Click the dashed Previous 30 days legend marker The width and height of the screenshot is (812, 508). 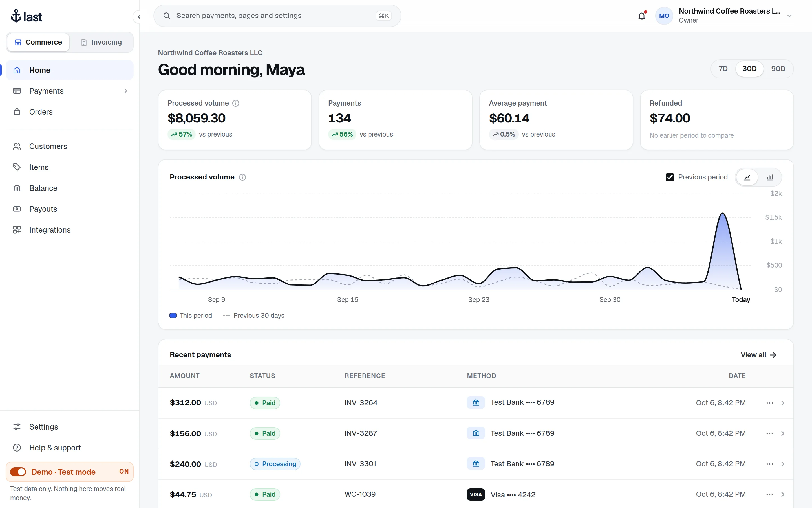pyautogui.click(x=226, y=316)
